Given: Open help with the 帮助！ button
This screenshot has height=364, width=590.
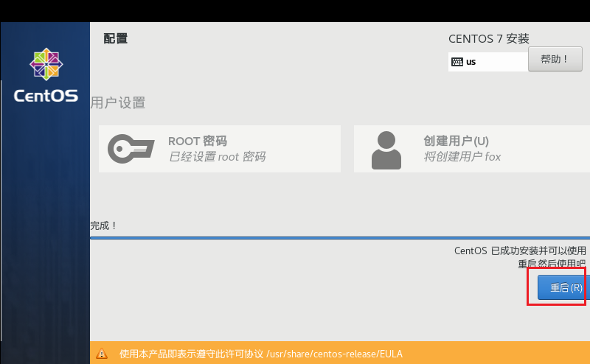Looking at the screenshot, I should tap(555, 59).
